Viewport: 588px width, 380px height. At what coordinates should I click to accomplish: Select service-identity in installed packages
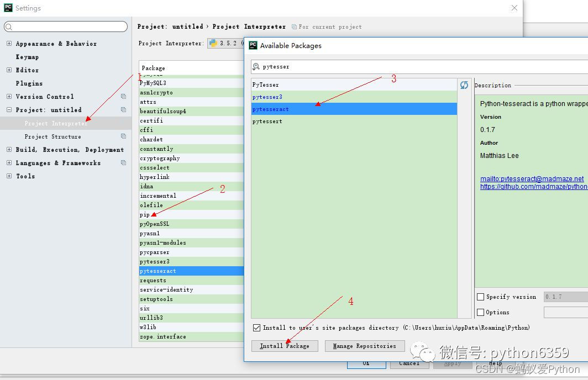coord(191,289)
